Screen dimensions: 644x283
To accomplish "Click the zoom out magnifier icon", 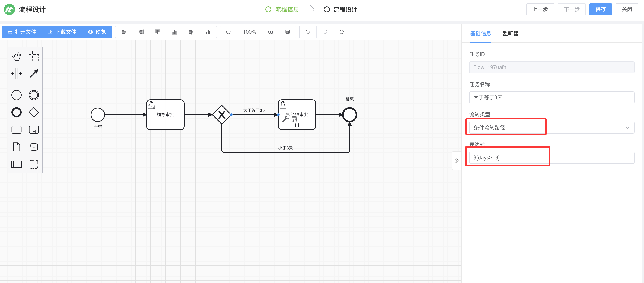I will click(228, 32).
